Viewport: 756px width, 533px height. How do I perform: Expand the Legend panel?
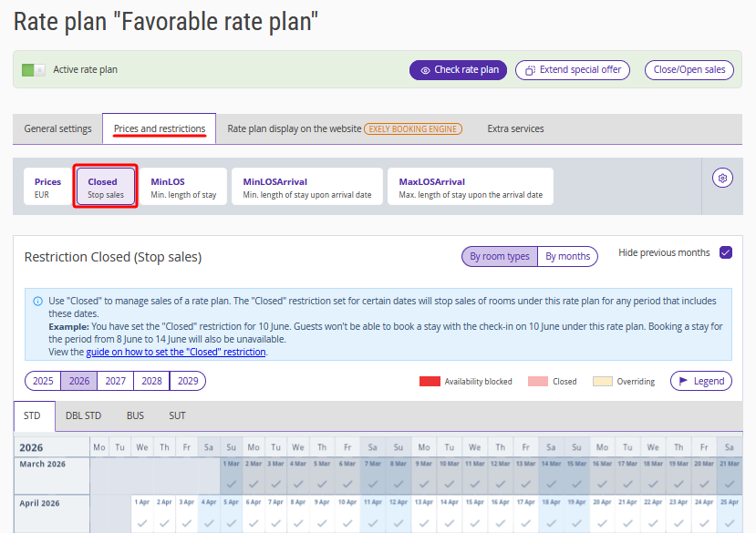[701, 381]
